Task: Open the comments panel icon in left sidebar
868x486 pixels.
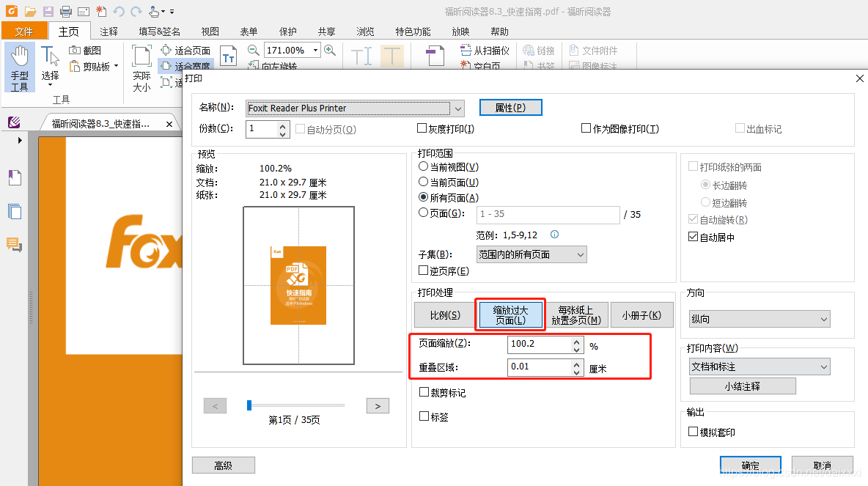Action: 15,244
